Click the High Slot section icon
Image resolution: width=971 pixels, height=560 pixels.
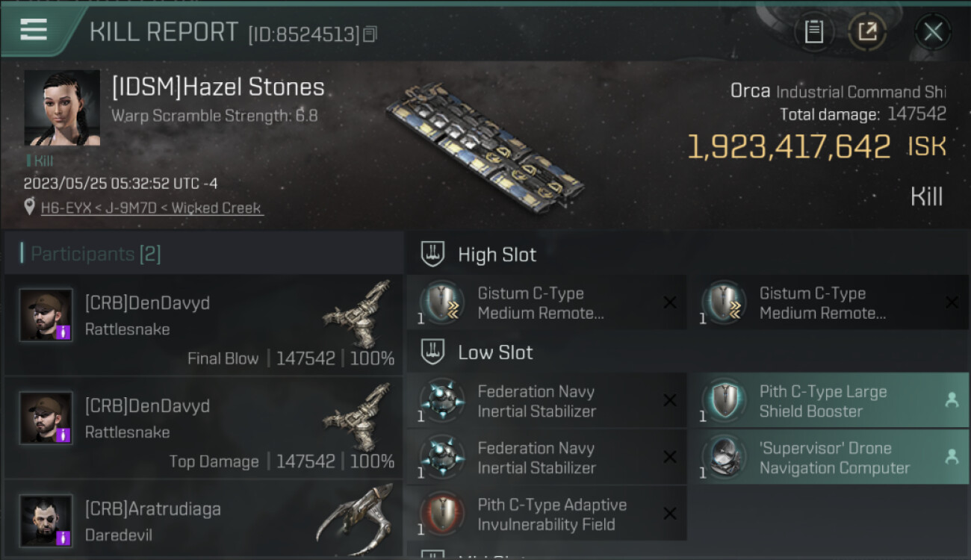pos(432,255)
